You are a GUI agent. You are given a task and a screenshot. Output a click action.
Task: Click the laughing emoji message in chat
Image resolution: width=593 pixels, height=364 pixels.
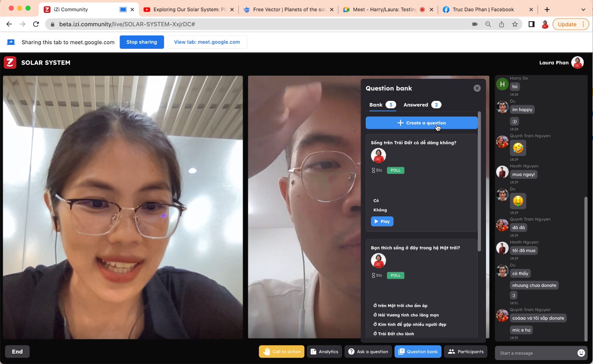click(x=518, y=148)
